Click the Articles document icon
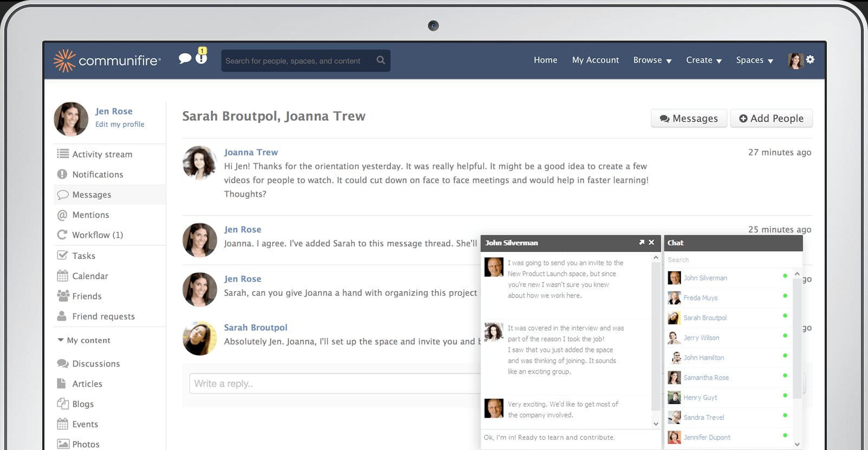 pyautogui.click(x=61, y=383)
